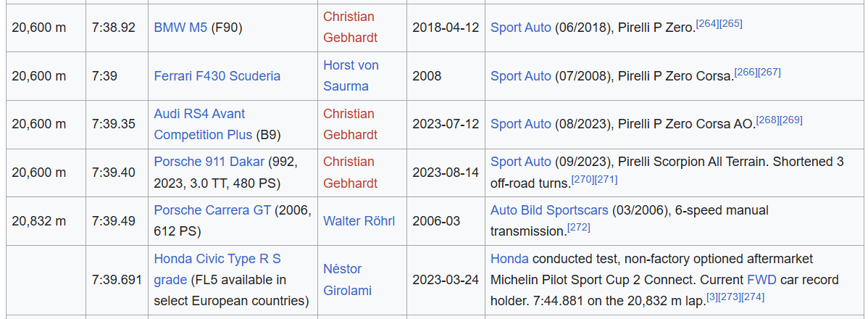
Task: Click footnote reference 3
Action: tap(711, 296)
